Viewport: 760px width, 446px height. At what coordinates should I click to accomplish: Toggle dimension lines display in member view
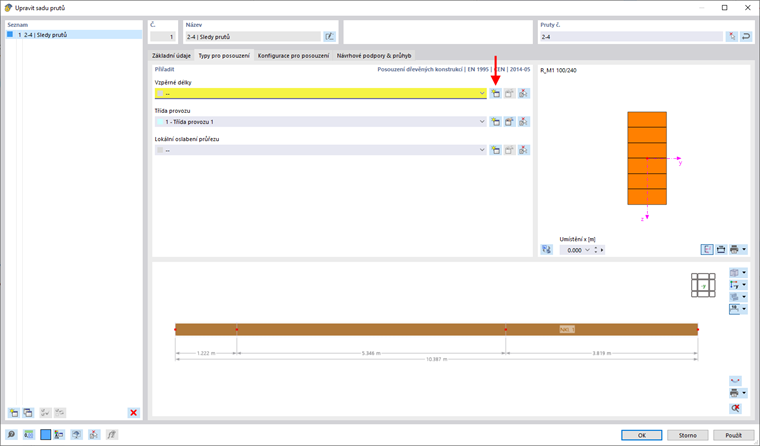coord(734,309)
